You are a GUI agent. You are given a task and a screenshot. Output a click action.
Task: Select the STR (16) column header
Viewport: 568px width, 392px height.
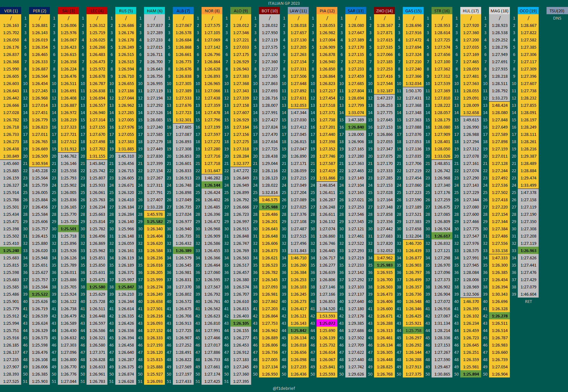click(442, 11)
